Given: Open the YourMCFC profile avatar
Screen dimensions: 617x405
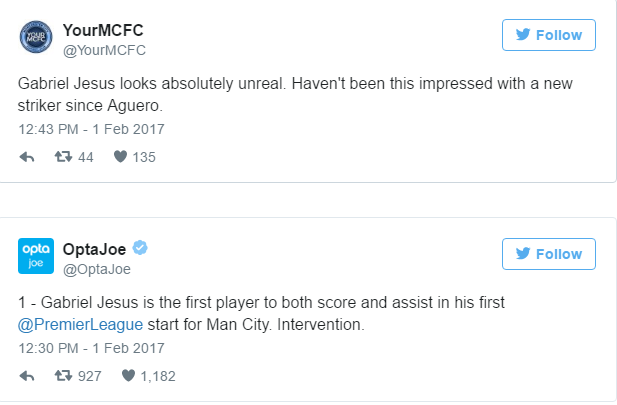Looking at the screenshot, I should (x=36, y=37).
